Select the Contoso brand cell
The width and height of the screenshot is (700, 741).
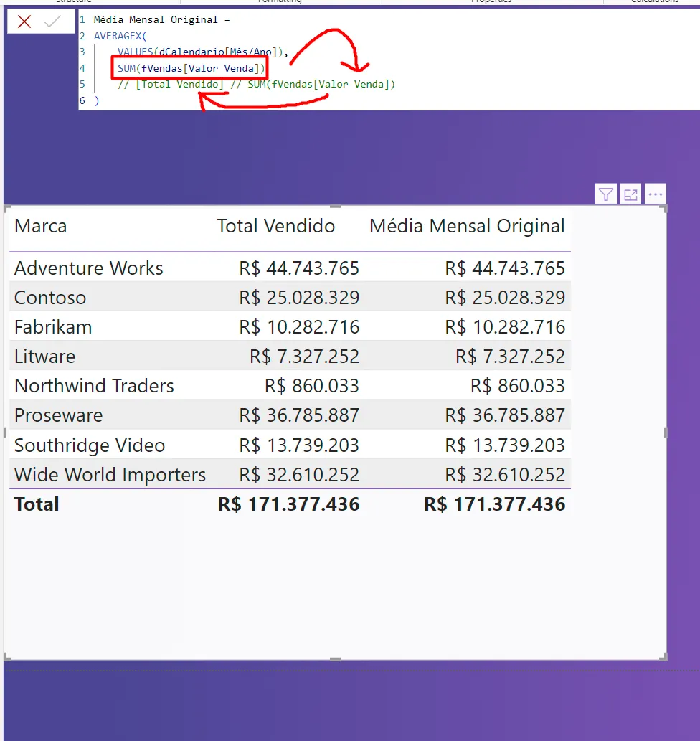(x=50, y=298)
